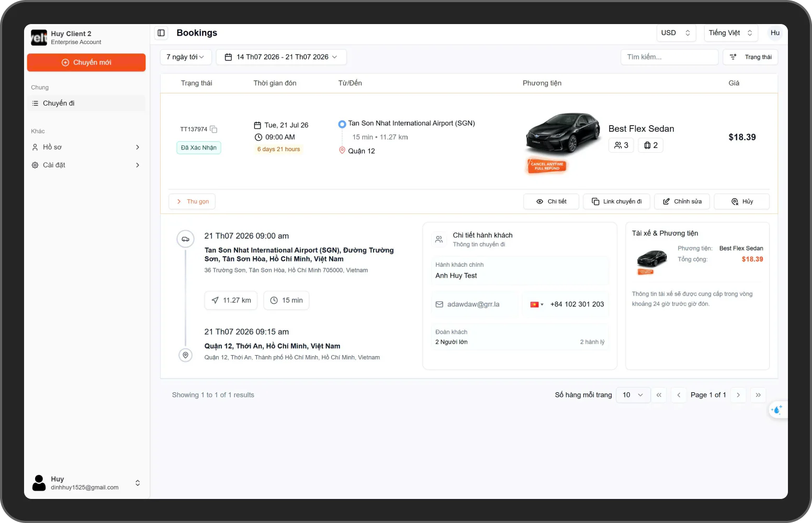Click the Tan Son Nhat International Airport (SGN) origin
The image size is (812, 523).
(x=411, y=123)
